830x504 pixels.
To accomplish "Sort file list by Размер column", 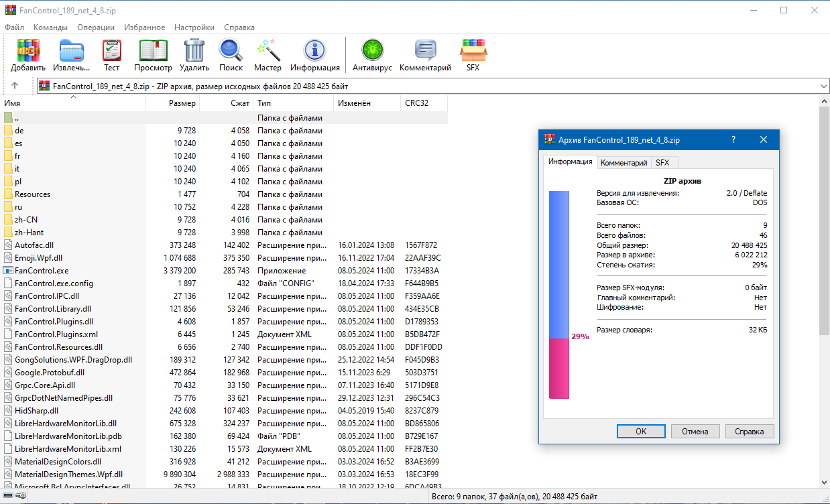I will point(173,103).
